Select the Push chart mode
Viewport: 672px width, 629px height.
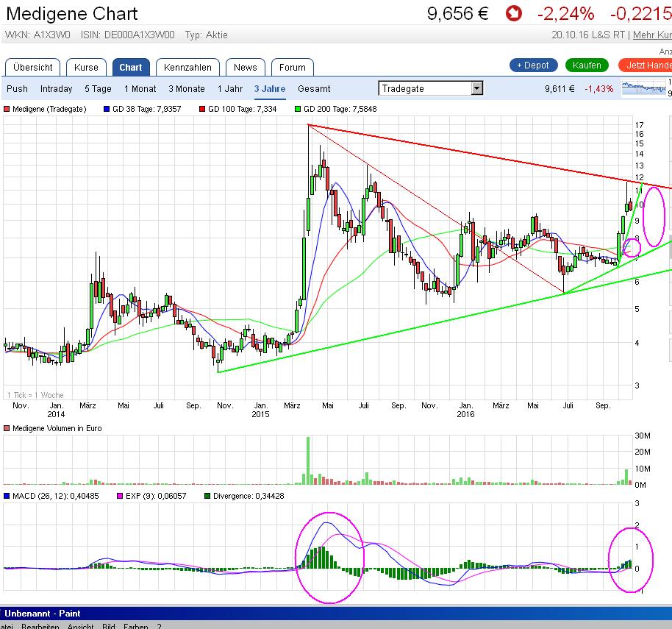(17, 89)
